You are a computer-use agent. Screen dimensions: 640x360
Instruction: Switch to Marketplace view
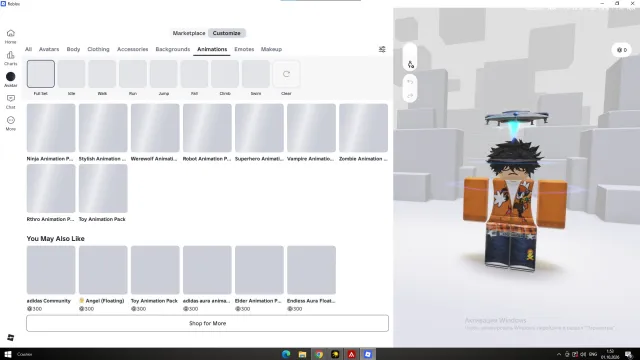pos(189,33)
